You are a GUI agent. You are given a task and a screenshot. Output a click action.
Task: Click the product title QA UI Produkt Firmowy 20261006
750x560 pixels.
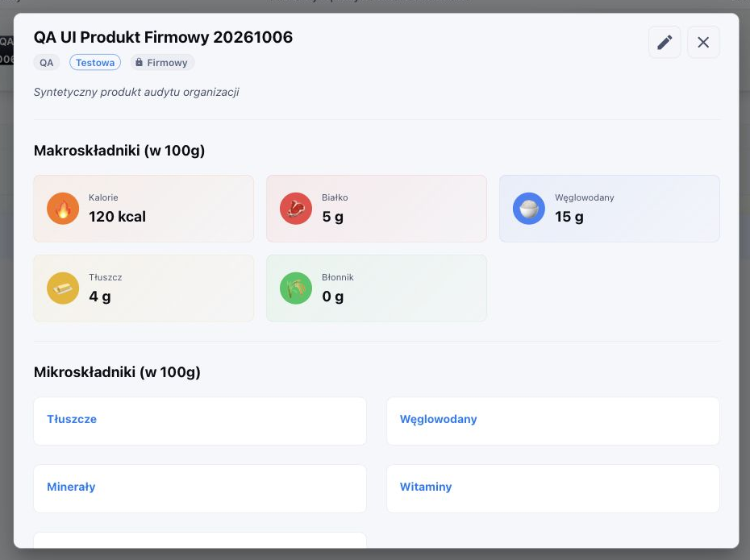163,37
